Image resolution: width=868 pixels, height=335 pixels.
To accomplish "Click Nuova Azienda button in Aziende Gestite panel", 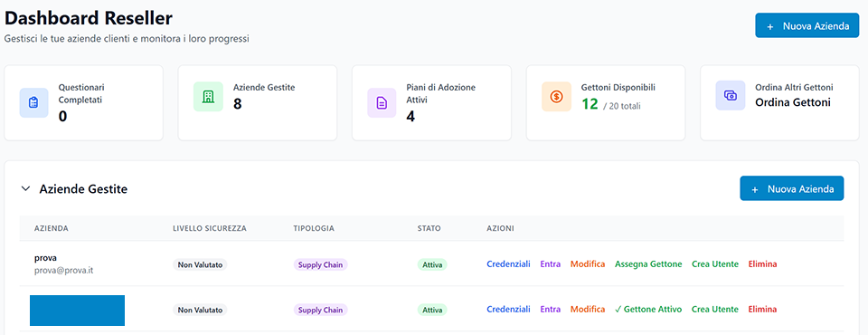I will [792, 188].
